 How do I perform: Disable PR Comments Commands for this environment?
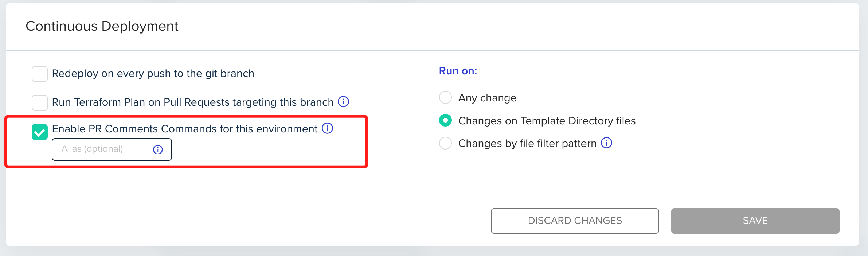pos(39,132)
